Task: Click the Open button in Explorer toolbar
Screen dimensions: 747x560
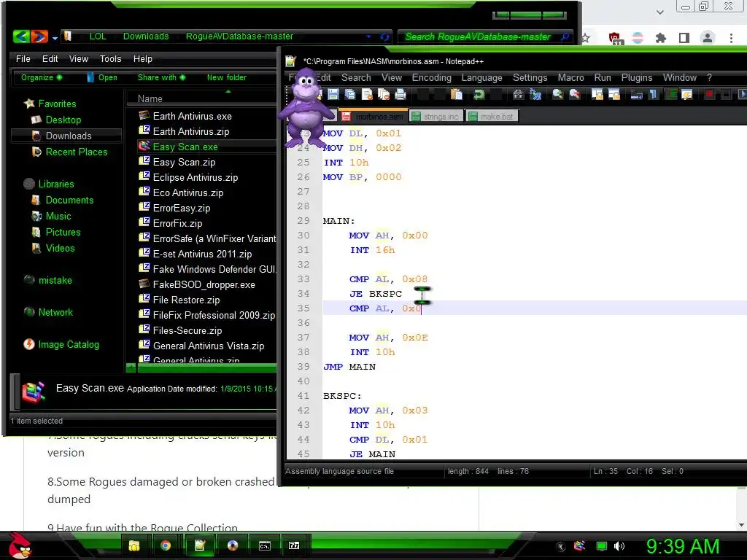Action: (x=102, y=77)
